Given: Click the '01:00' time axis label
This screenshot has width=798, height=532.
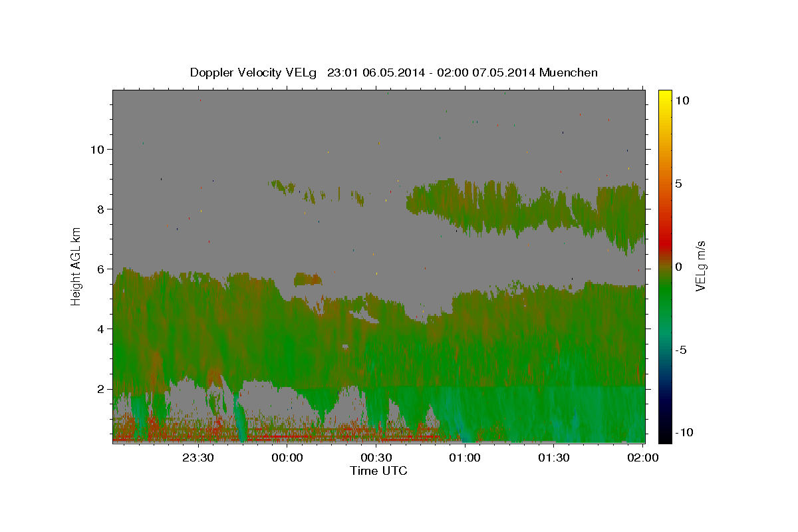Looking at the screenshot, I should pos(465,458).
